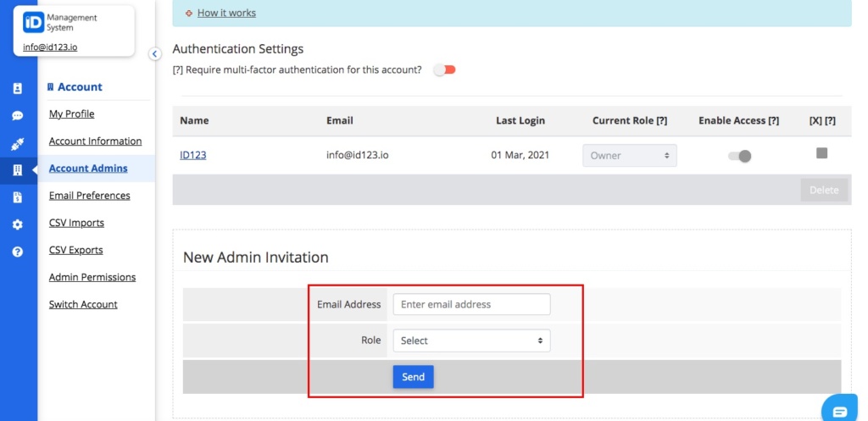Open the Owner current role dropdown
The image size is (868, 421).
coord(630,156)
